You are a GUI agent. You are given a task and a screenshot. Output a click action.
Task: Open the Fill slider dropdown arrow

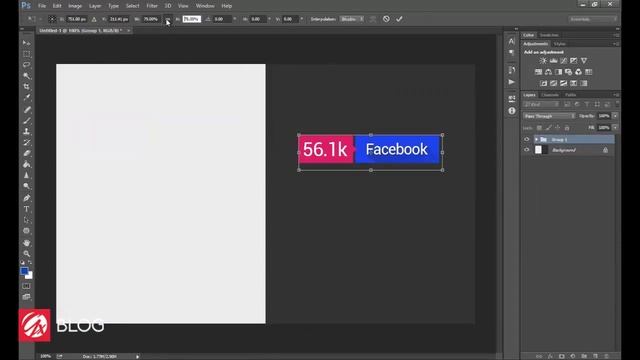click(x=615, y=128)
